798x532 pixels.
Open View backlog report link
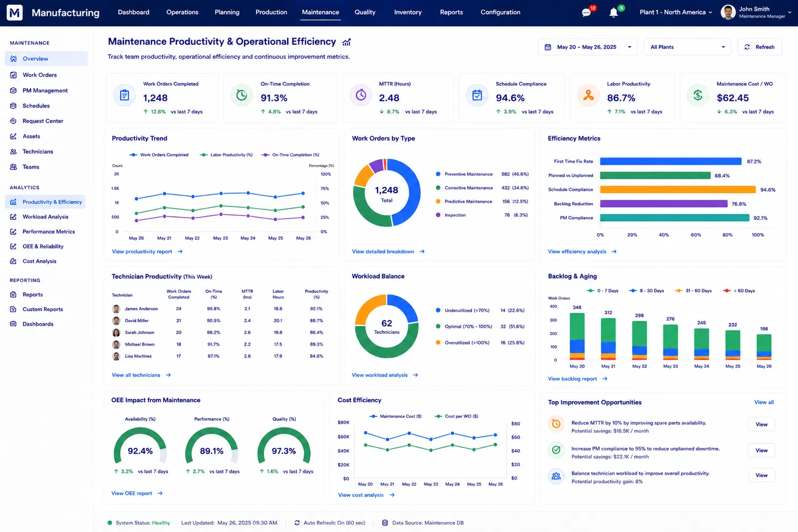coord(578,379)
